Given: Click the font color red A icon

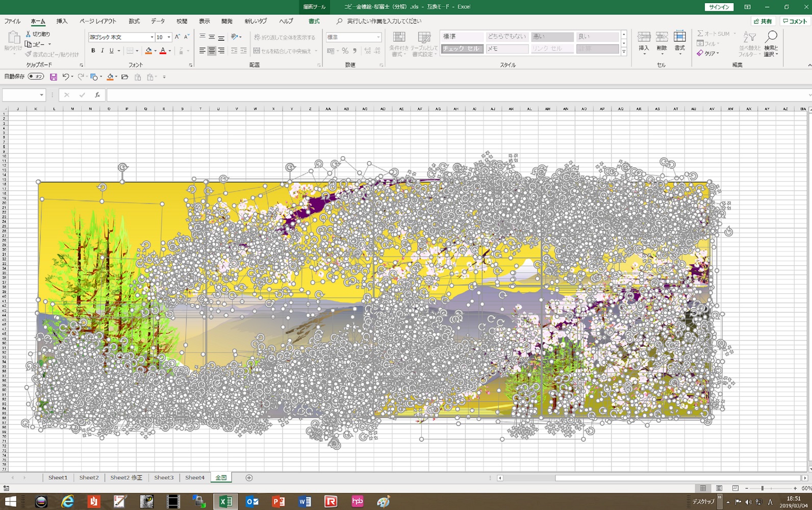Looking at the screenshot, I should click(163, 50).
